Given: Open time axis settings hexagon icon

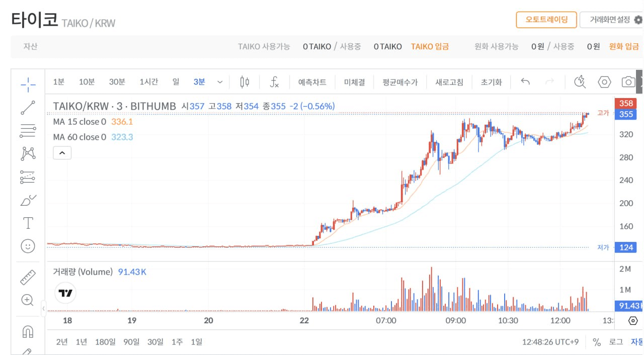Looking at the screenshot, I should [x=633, y=321].
